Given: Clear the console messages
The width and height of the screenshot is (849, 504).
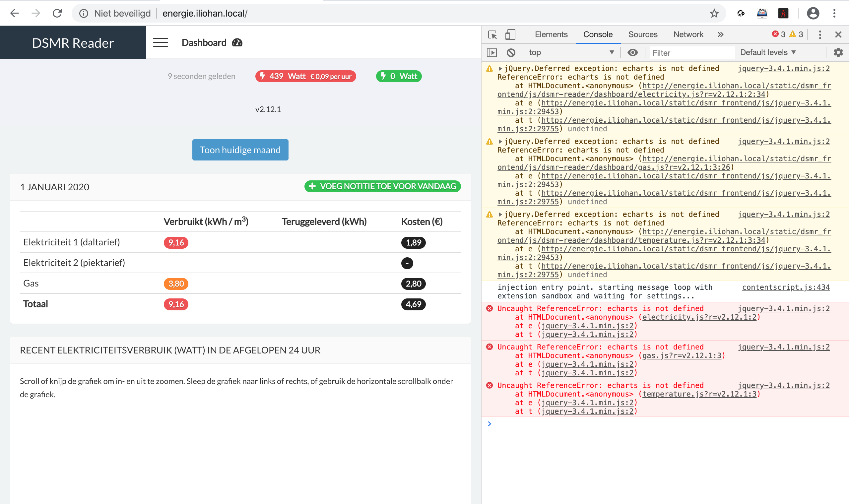Looking at the screenshot, I should click(511, 52).
